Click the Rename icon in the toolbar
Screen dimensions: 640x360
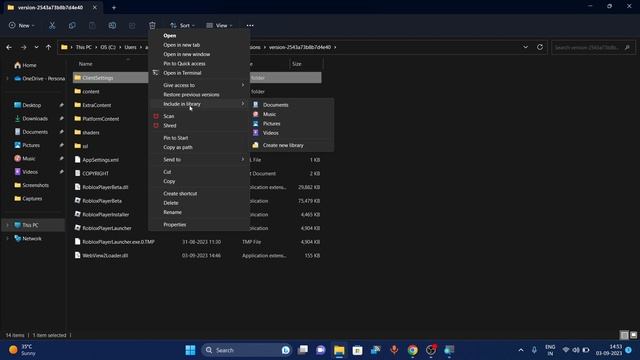click(112, 25)
